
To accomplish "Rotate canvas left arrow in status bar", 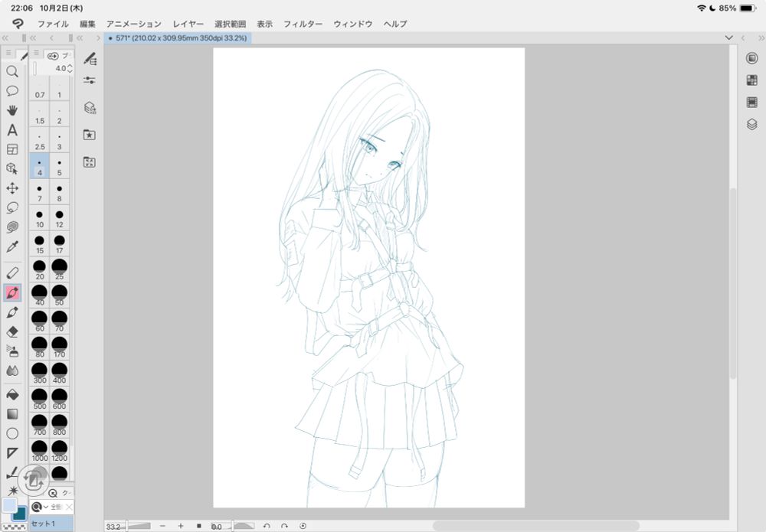I will (267, 526).
